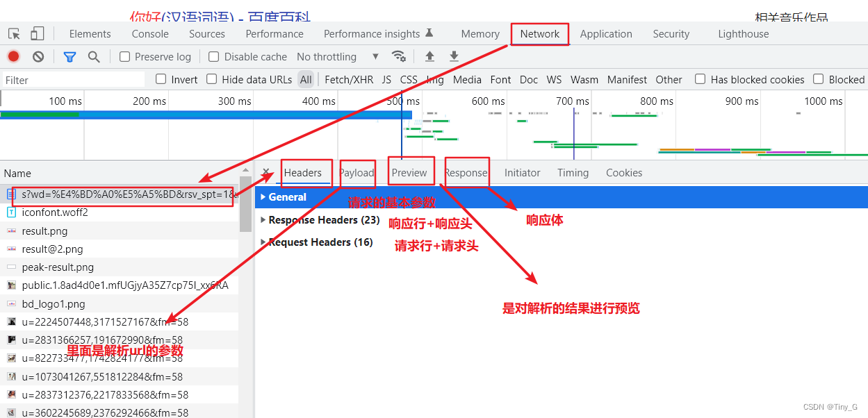
Task: Check the Invert filter checkbox
Action: click(x=161, y=79)
